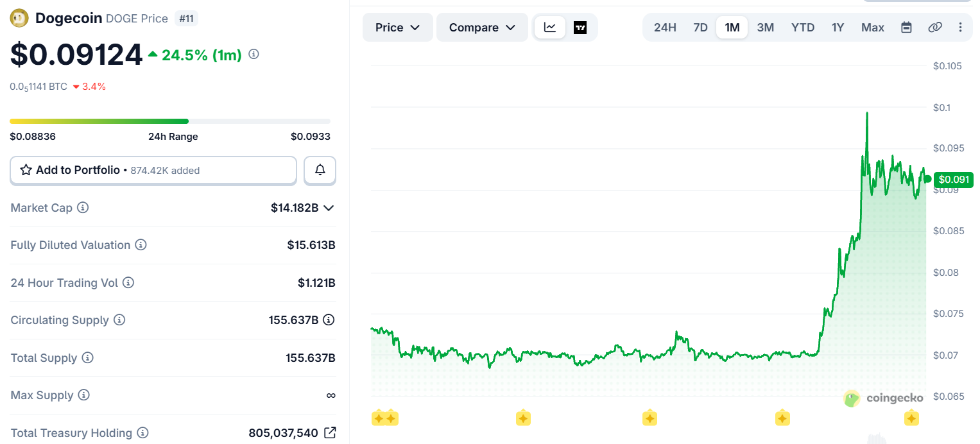Click the rightmost sparkle event marker

(911, 418)
